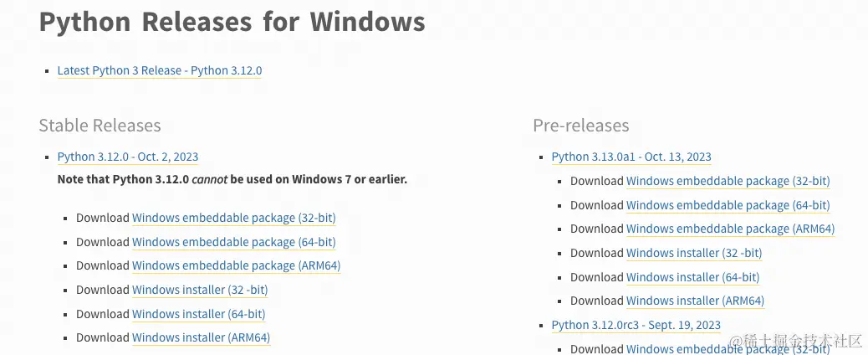Download 3.12.0rc3 Windows embeddable package (32-bit)
The image size is (868, 355).
(728, 349)
